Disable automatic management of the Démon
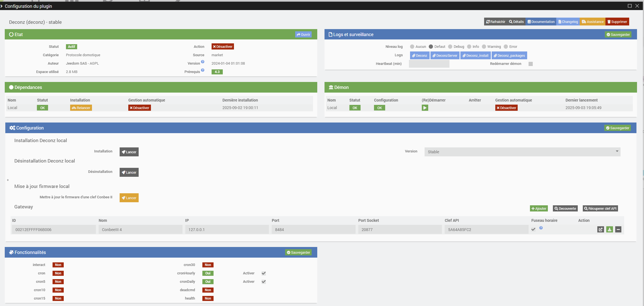This screenshot has width=644, height=306. pos(506,108)
